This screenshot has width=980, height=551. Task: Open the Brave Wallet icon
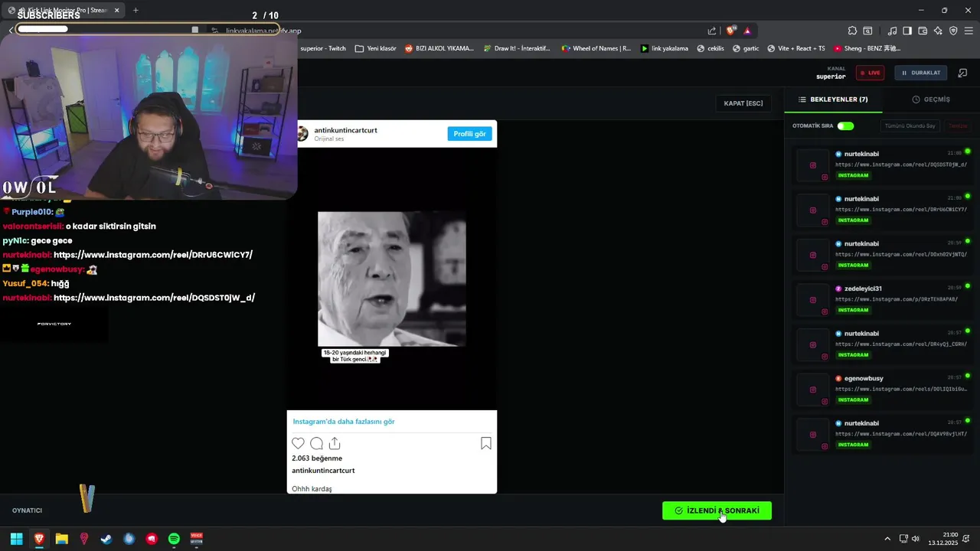[923, 31]
